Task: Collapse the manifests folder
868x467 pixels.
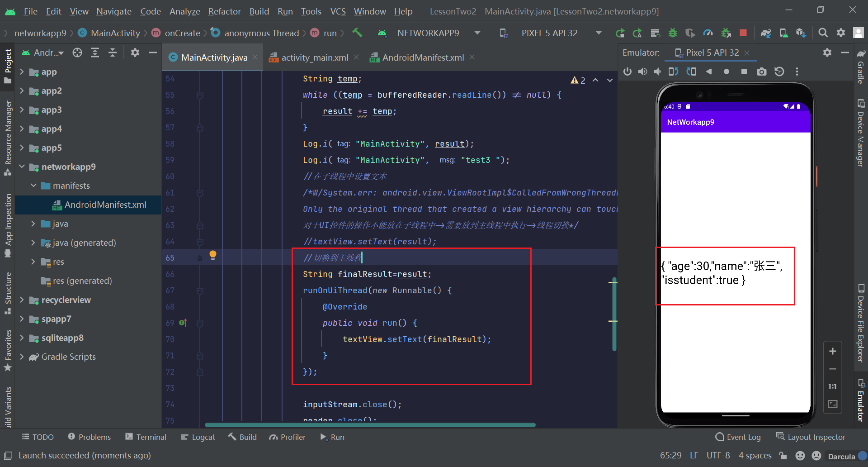Action: (33, 186)
